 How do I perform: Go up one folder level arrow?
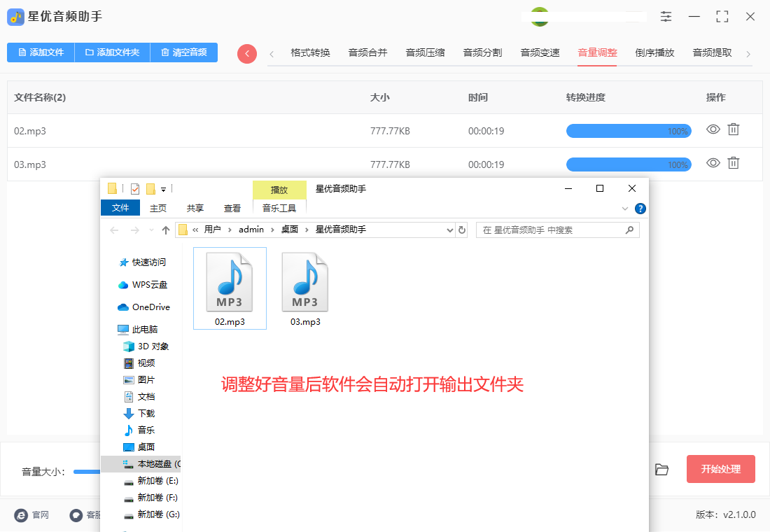(166, 230)
